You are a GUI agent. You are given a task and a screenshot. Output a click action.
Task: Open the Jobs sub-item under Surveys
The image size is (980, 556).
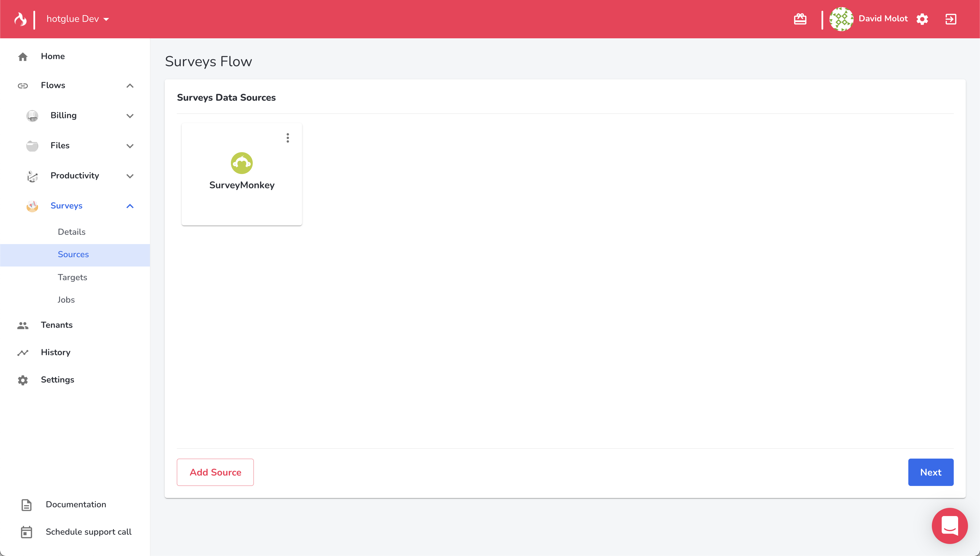pyautogui.click(x=66, y=300)
